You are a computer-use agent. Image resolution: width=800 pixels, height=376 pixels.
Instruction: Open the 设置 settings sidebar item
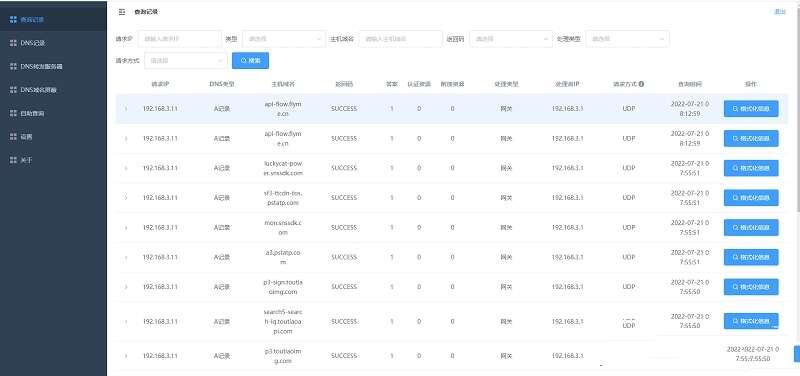pyautogui.click(x=54, y=137)
